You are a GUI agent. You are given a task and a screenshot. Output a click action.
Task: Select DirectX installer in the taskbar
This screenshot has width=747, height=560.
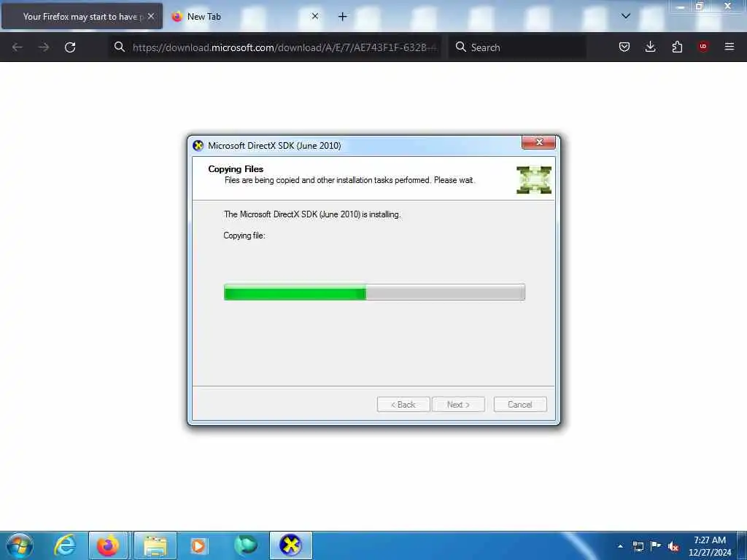point(290,545)
